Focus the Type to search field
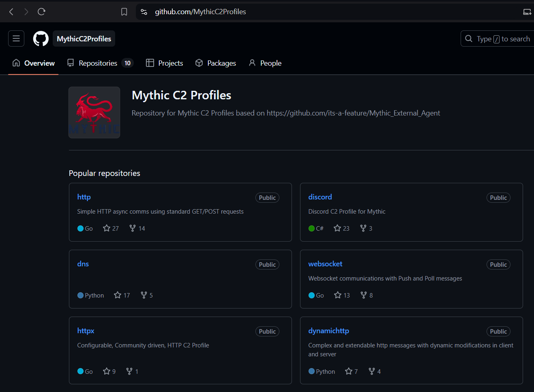The height and width of the screenshot is (392, 534). click(497, 39)
